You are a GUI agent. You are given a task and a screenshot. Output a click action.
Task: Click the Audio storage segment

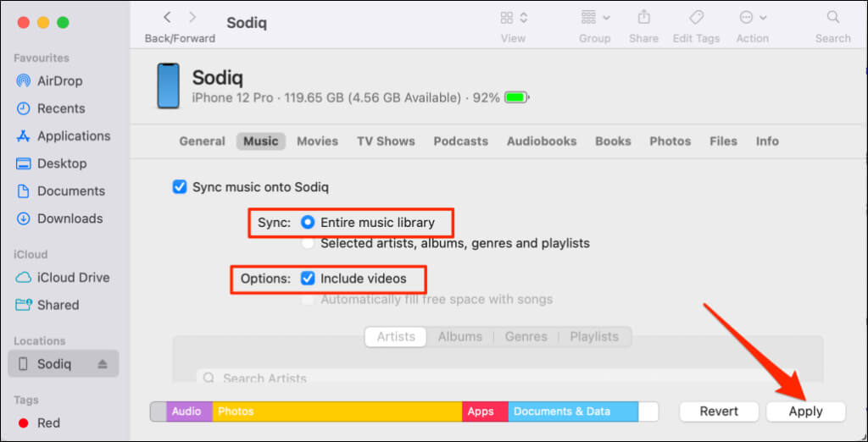point(189,412)
